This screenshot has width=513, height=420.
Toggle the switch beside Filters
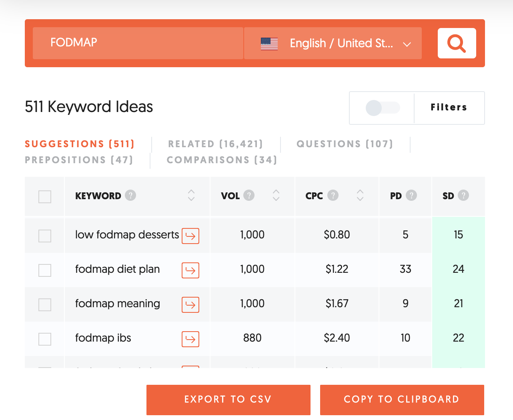pos(382,108)
